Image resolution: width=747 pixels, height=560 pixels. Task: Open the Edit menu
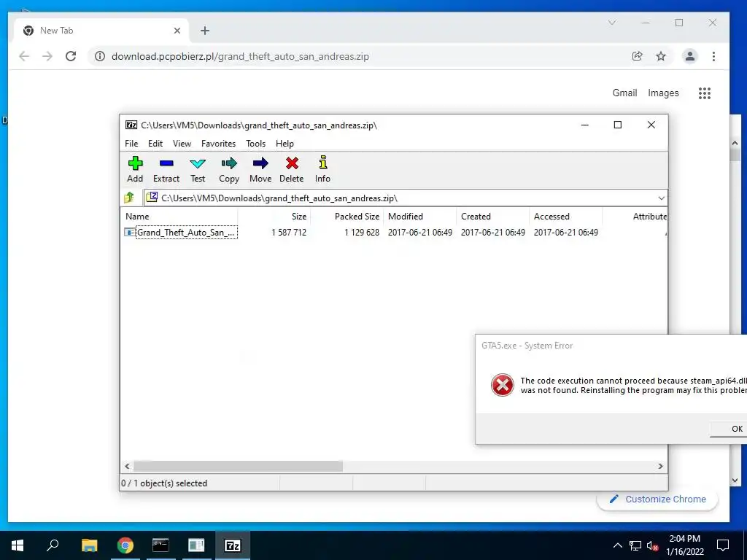[x=155, y=144]
